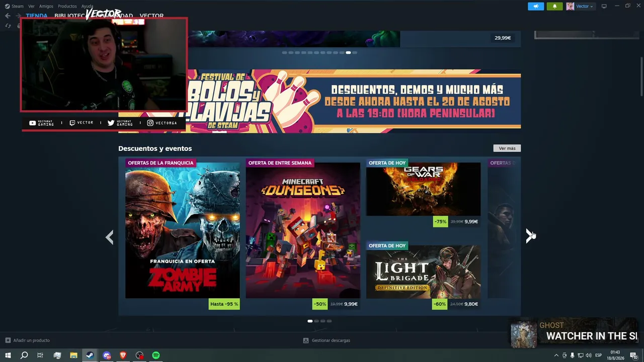The image size is (644, 362).
Task: Open Gestionar descargas
Action: tap(331, 340)
